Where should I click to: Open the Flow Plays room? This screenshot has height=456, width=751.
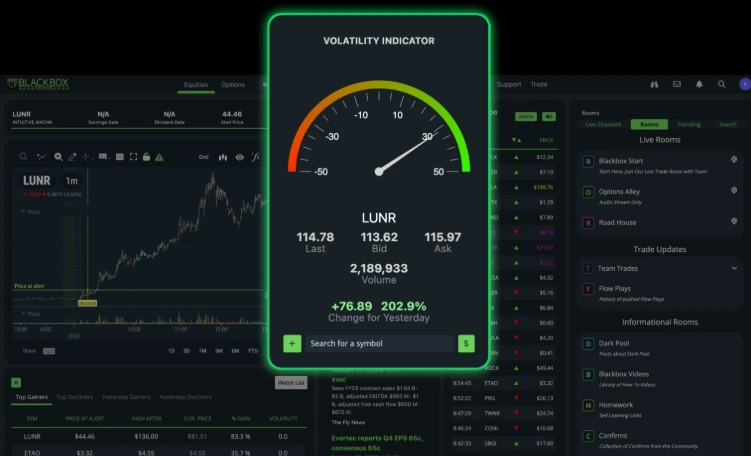click(x=614, y=288)
